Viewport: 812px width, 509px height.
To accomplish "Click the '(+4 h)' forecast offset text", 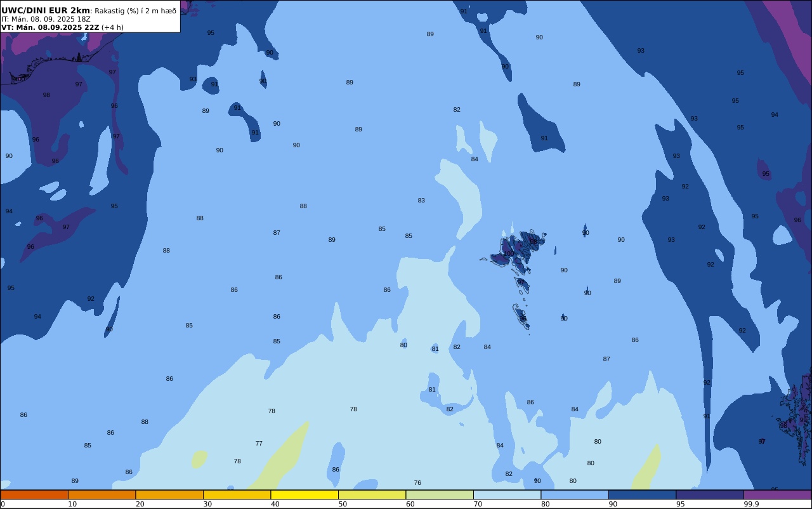I will pyautogui.click(x=113, y=27).
